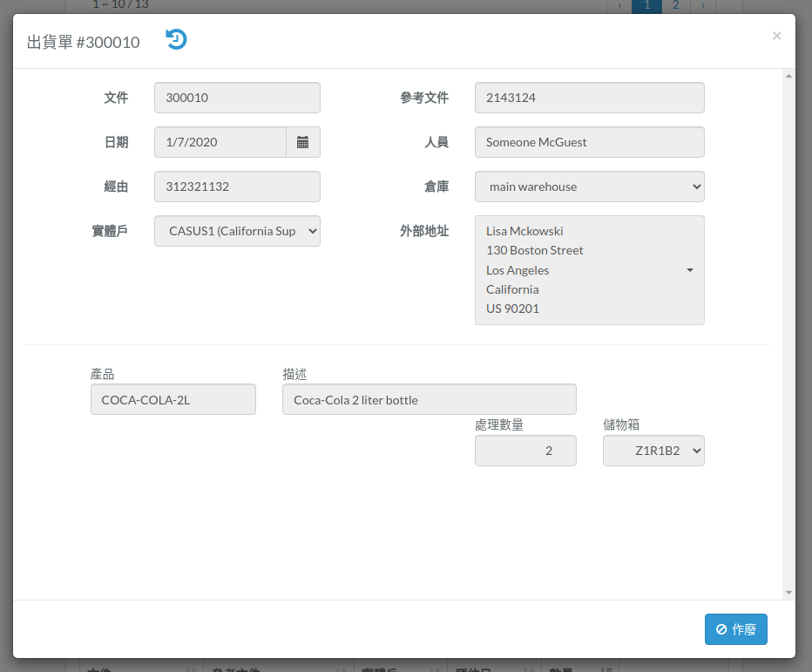Click the 作廢 void button
This screenshot has height=672, width=812.
coord(735,629)
